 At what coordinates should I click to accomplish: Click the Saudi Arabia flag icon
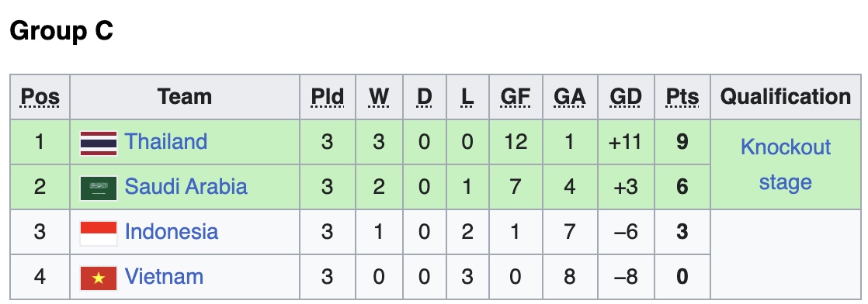coord(99,188)
